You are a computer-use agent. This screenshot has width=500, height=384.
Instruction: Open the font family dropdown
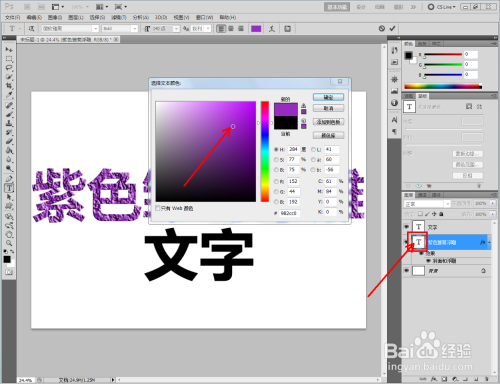click(x=96, y=29)
